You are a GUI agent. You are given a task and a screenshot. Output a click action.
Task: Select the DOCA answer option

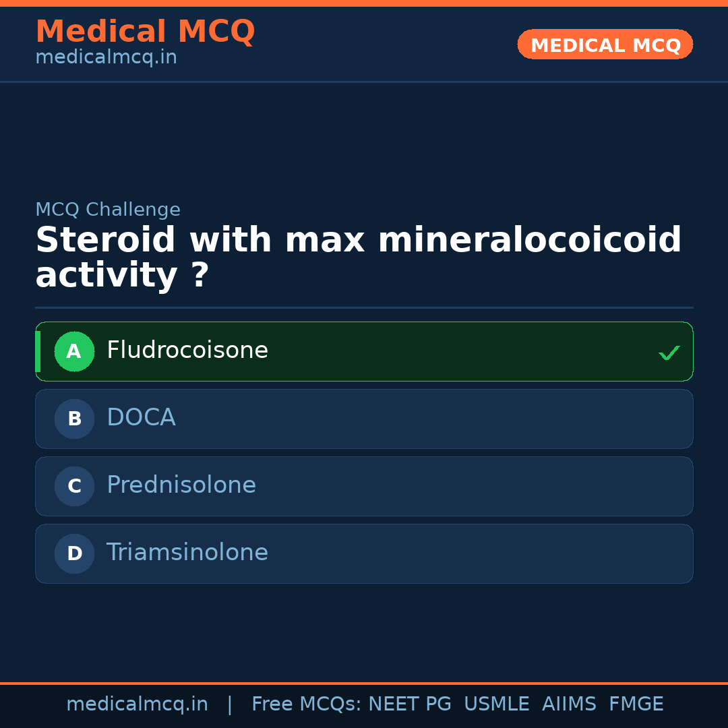[x=364, y=419]
